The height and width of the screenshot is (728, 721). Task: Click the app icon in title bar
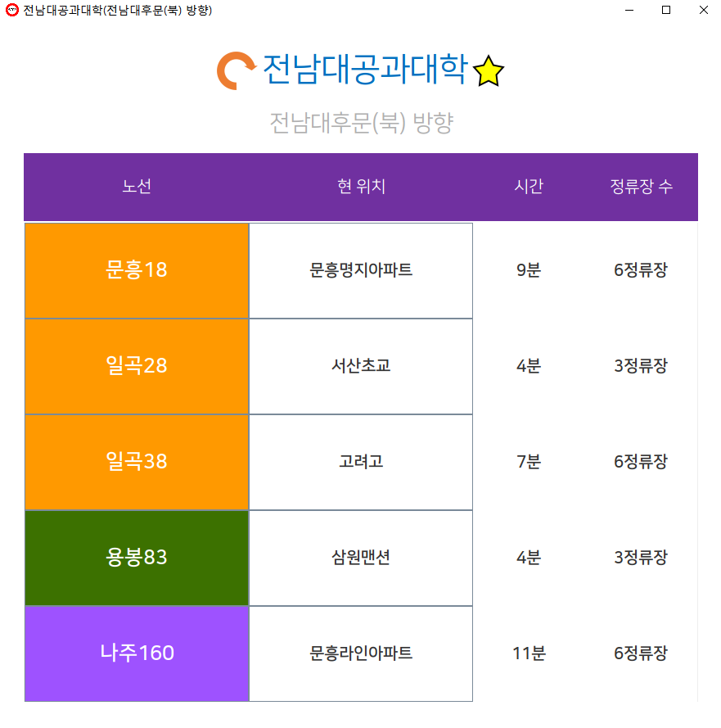12,10
